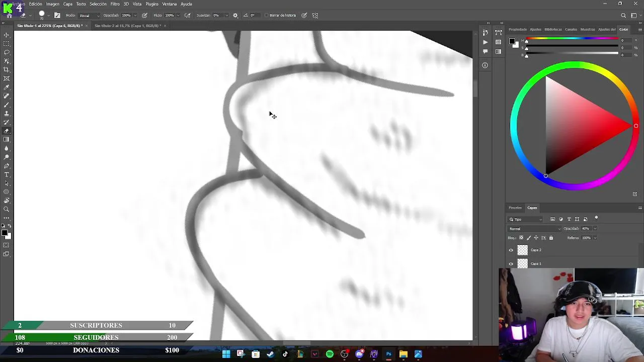644x362 pixels.
Task: Hide the Capa 2 layer
Action: tap(511, 250)
